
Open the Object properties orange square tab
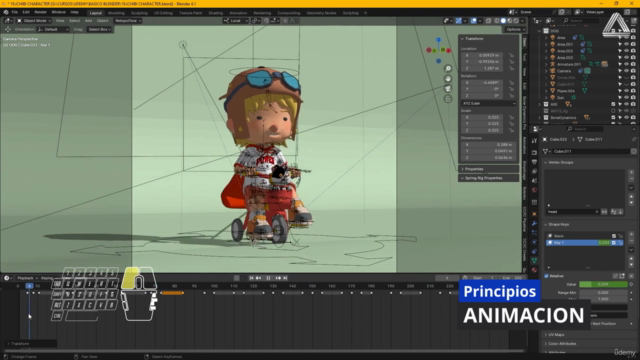click(534, 213)
